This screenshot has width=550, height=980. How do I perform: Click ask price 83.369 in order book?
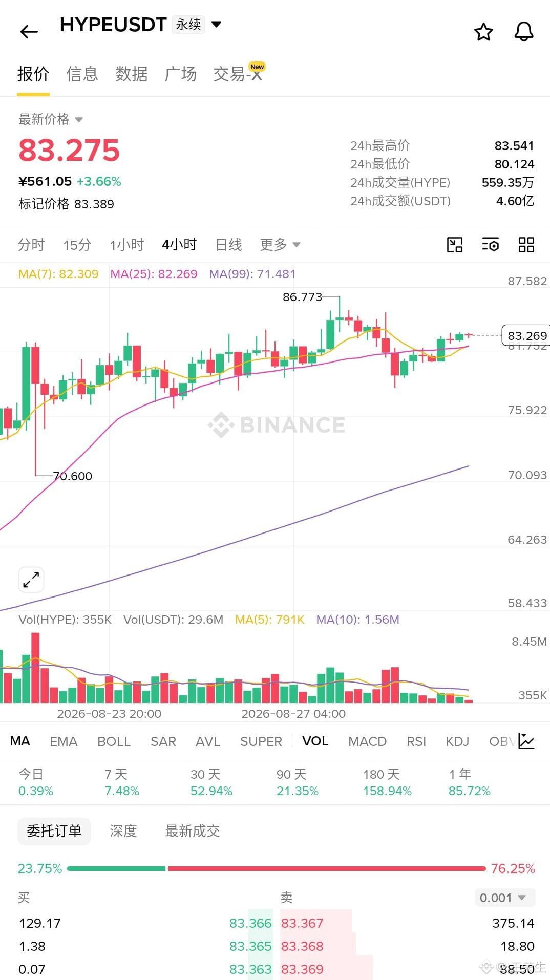click(302, 969)
